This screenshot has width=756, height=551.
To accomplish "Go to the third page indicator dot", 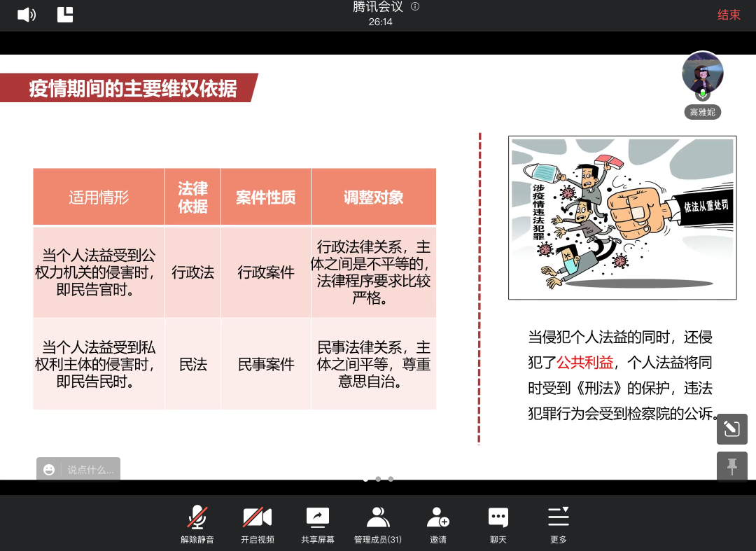I will pyautogui.click(x=391, y=479).
